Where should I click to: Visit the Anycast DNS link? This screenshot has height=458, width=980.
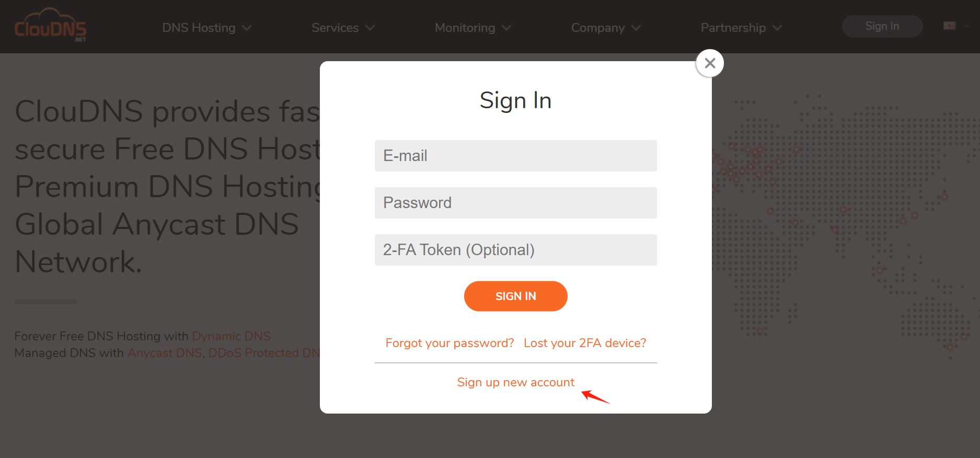click(165, 353)
